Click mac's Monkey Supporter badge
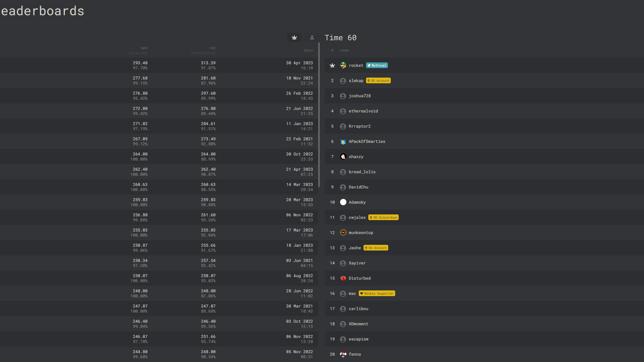Viewport: 644px width, 362px height. 377,294
